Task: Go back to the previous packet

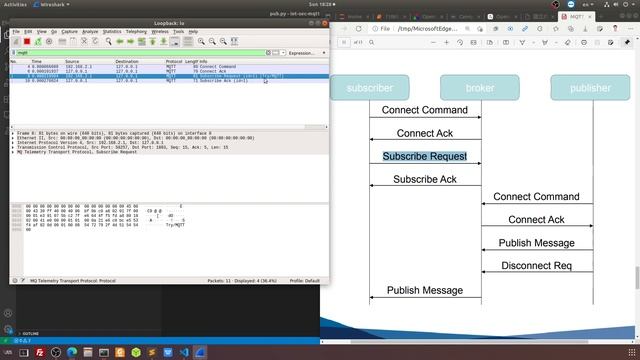Action: click(120, 41)
